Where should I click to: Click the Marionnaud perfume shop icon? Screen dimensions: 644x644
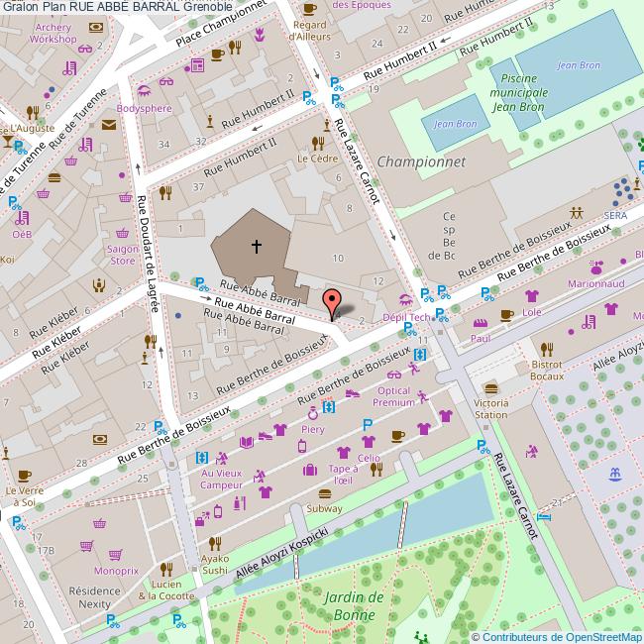597,266
